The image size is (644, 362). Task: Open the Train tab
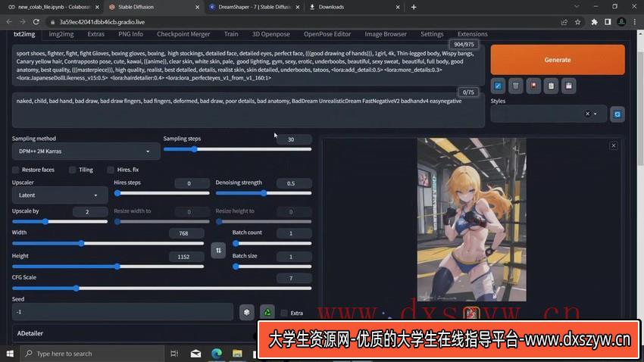click(x=231, y=34)
